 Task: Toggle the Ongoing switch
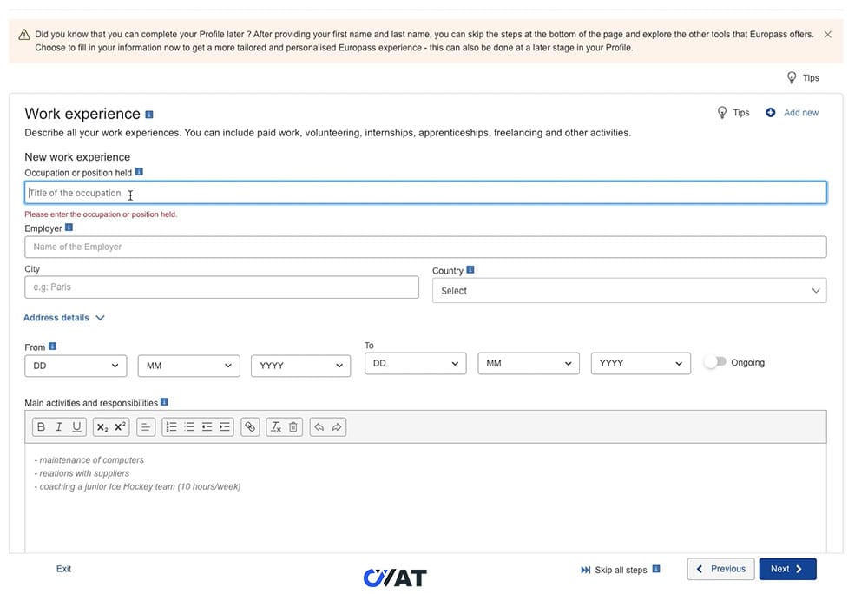(713, 362)
